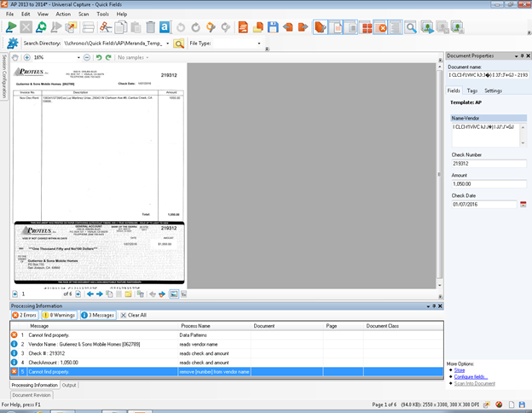This screenshot has width=532, height=413.
Task: Click the zoom out minus icon
Action: point(87,57)
